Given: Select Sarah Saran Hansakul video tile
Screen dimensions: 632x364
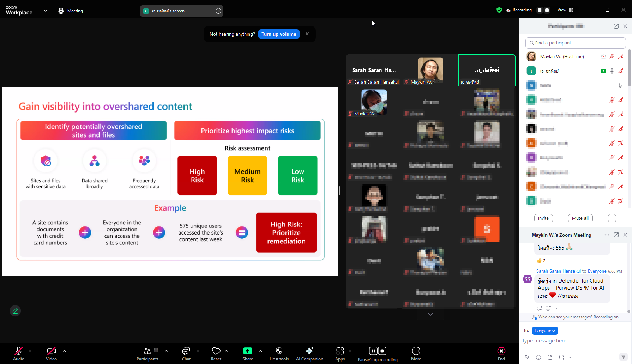Looking at the screenshot, I should click(x=374, y=70).
